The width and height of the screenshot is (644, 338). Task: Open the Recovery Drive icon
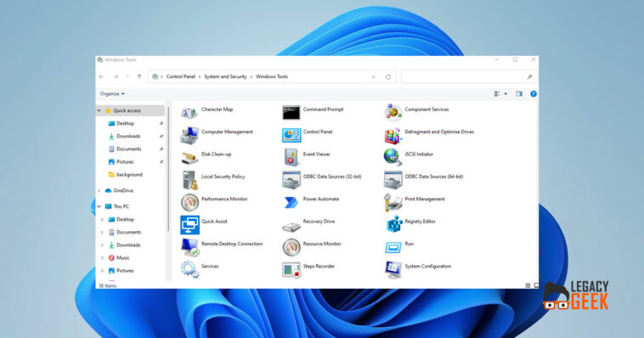(x=291, y=226)
